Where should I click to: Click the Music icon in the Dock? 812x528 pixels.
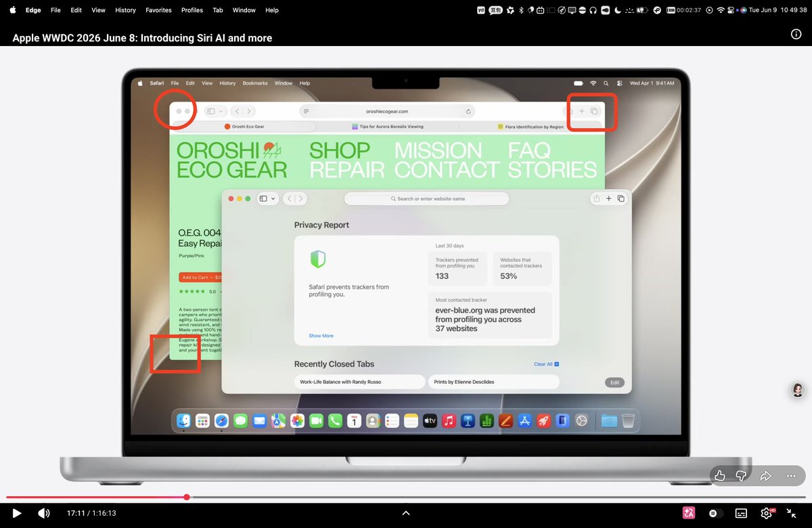(x=449, y=420)
